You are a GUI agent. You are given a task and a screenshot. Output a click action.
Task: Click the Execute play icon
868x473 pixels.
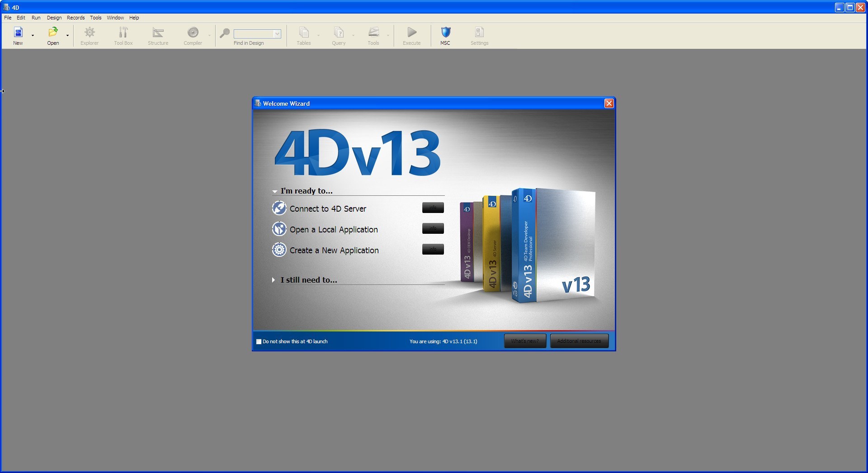[x=412, y=32]
